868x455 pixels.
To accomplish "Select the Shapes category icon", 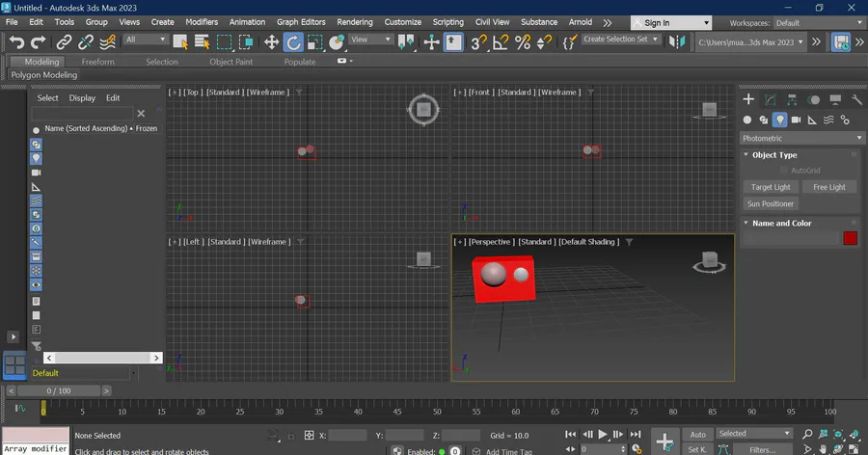I will (764, 120).
